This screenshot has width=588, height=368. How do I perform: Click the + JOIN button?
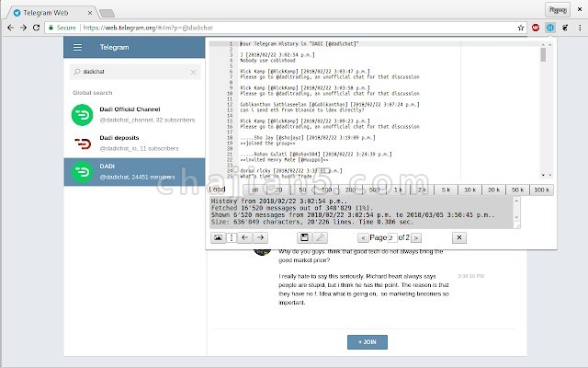tap(367, 342)
